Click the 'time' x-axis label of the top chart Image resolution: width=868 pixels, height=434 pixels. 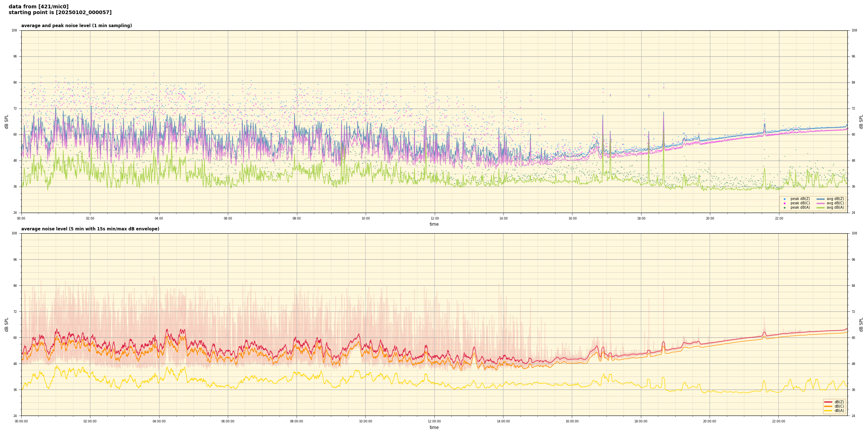(x=434, y=224)
